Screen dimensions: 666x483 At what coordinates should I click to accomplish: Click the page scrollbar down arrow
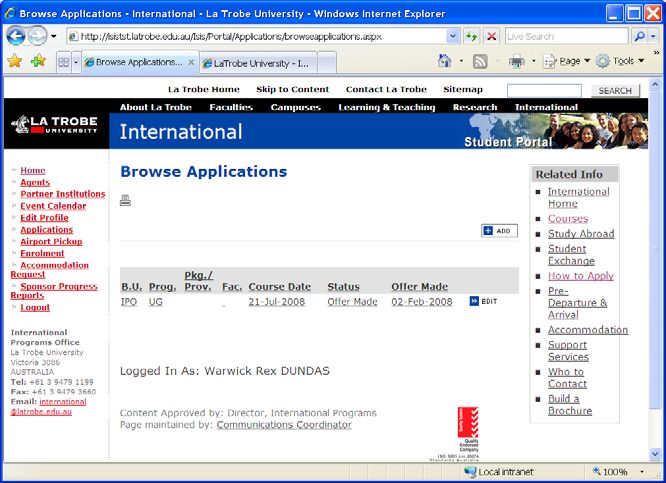(x=655, y=454)
